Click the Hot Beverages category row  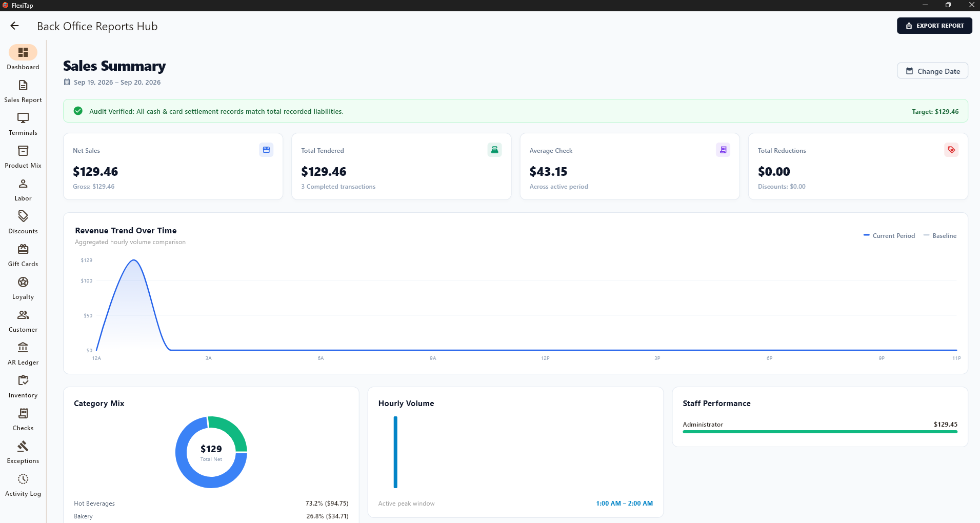tap(211, 504)
